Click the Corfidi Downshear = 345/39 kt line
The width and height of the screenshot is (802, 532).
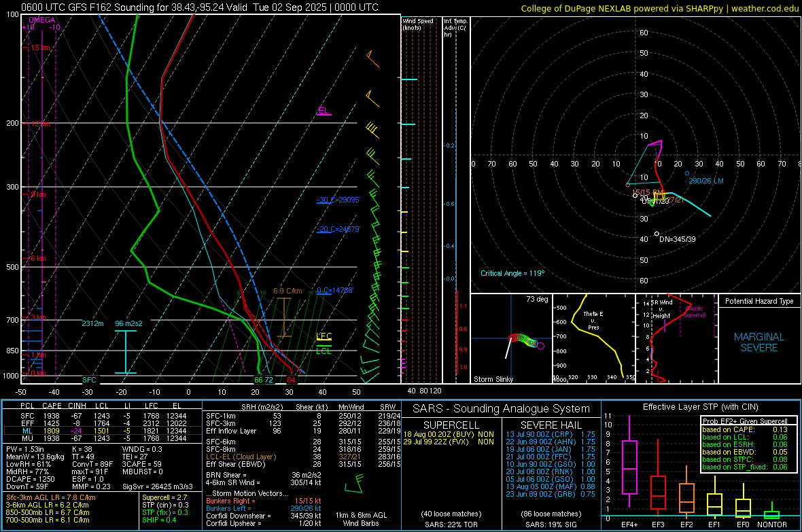point(264,516)
